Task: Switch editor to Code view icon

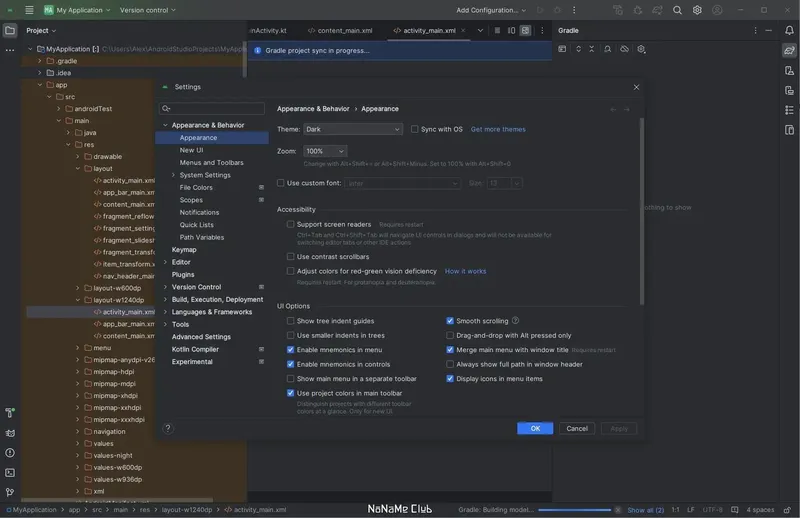Action: pyautogui.click(x=497, y=31)
